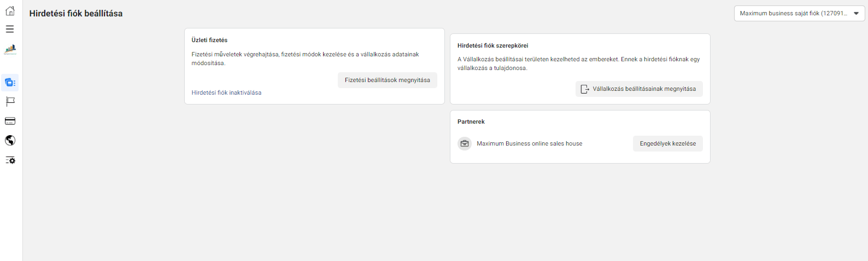Click the globe icon in sidebar
Image resolution: width=868 pixels, height=261 pixels.
(x=10, y=141)
